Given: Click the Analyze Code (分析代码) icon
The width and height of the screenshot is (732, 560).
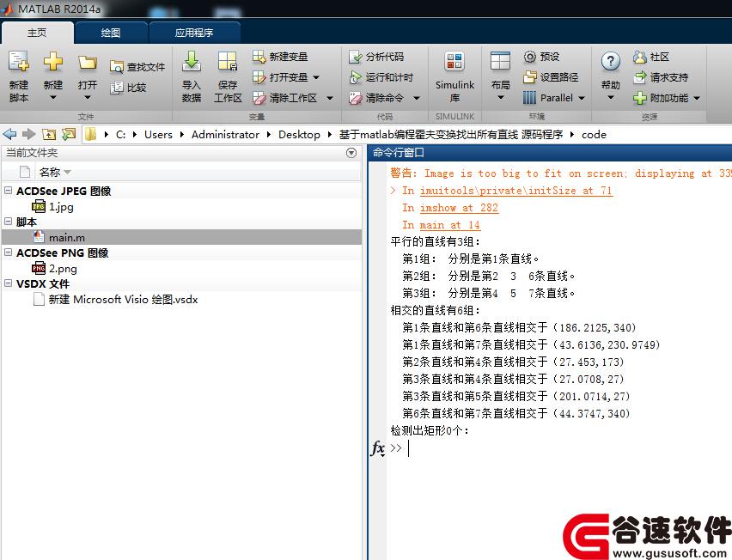Looking at the screenshot, I should (356, 57).
